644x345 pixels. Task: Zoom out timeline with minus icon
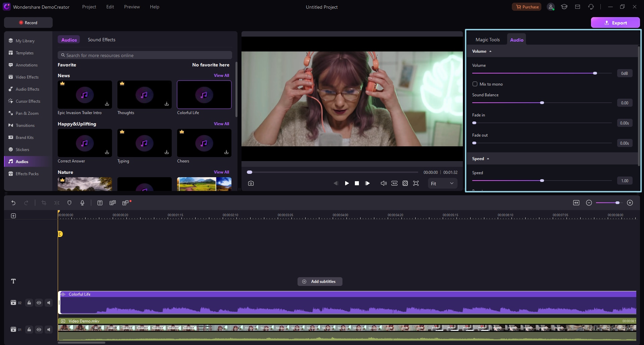point(589,203)
